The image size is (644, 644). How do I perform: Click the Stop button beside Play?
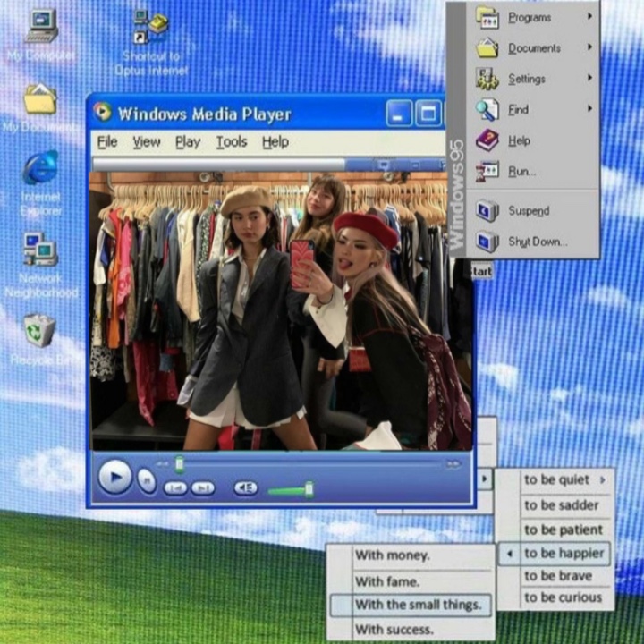click(x=147, y=480)
